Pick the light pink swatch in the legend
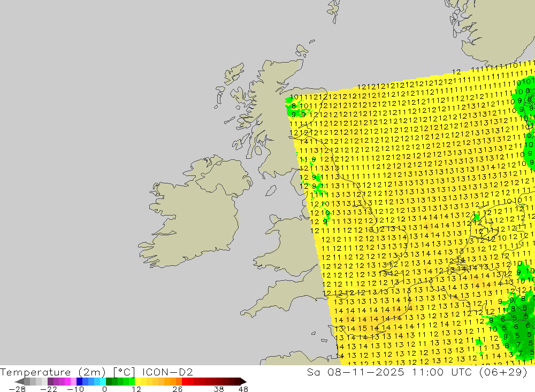This screenshot has height=392, width=535. click(74, 381)
